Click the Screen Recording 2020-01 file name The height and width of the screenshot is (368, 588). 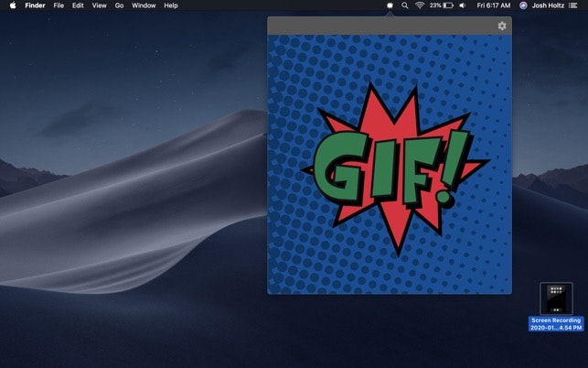click(556, 324)
